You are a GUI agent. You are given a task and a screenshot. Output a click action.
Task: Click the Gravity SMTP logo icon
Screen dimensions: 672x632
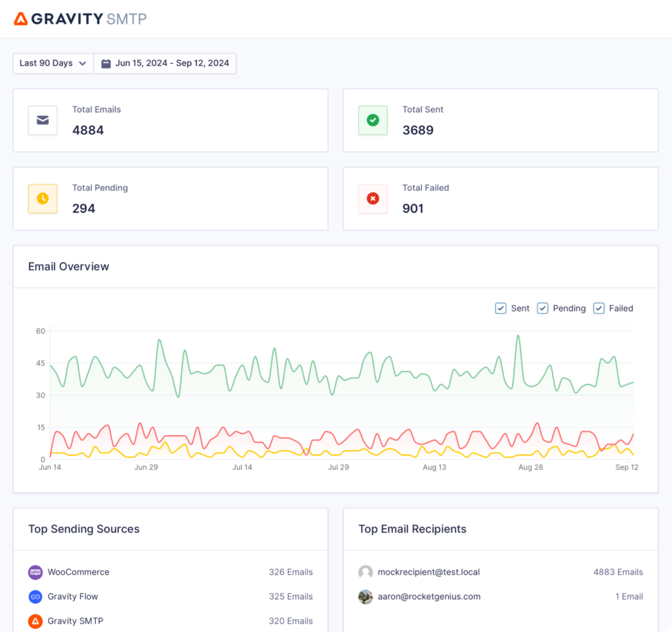[x=20, y=19]
